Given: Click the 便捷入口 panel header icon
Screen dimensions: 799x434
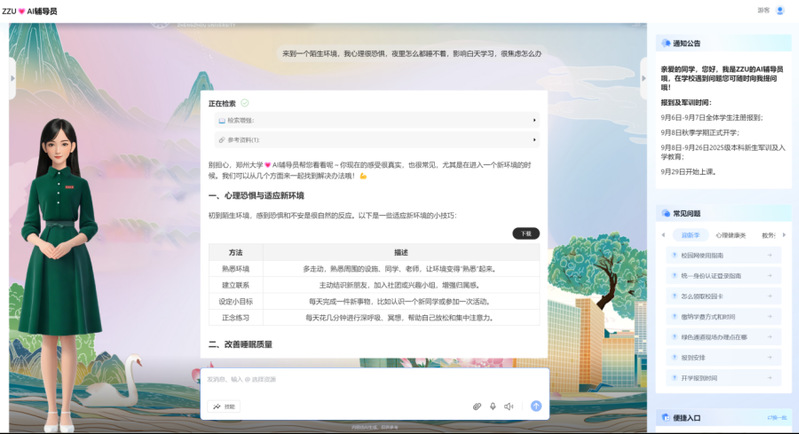Looking at the screenshot, I should coord(664,417).
